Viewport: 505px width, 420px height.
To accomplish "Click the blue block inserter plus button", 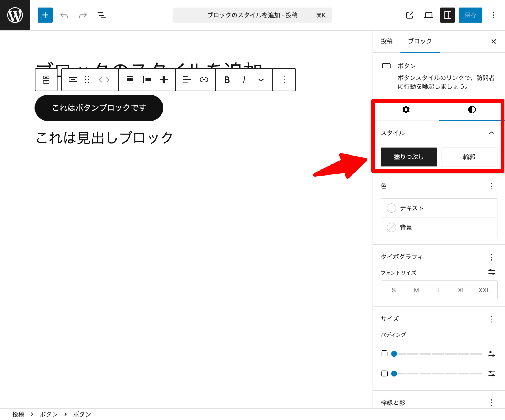I will pos(45,15).
